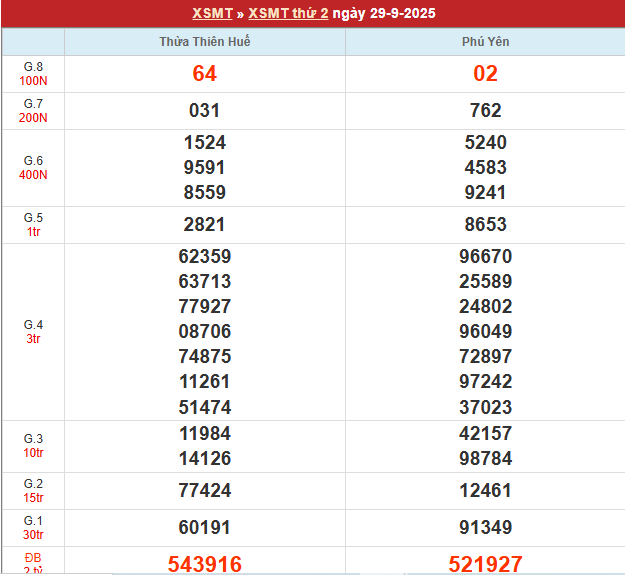Click the G.4 3tr prize label
The image size is (625, 575).
click(x=33, y=332)
